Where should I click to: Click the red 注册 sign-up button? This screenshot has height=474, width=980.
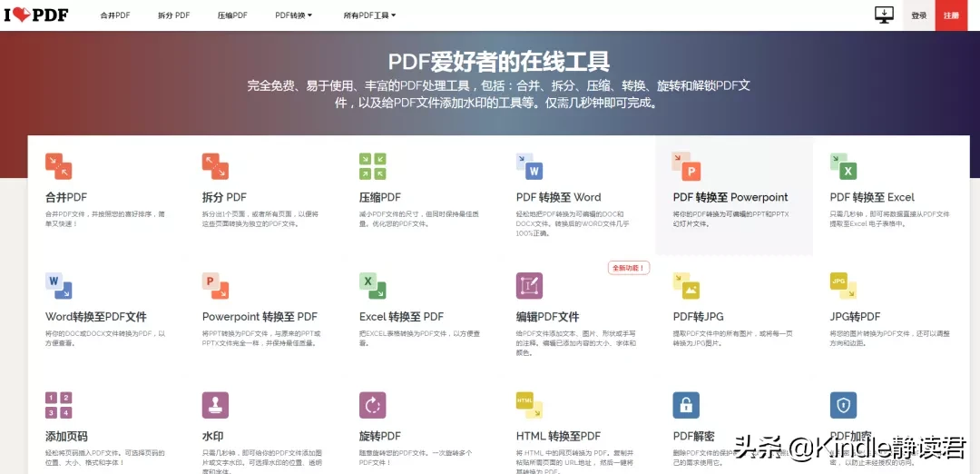click(x=951, y=15)
